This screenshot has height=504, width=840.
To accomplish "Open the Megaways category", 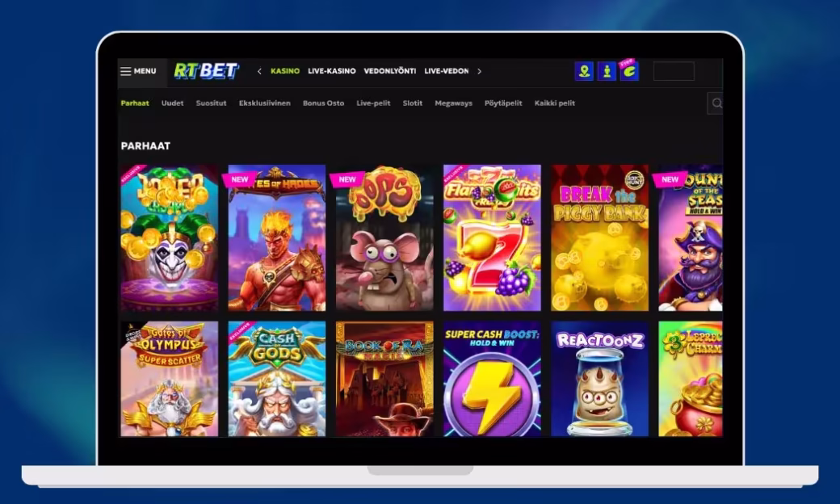I will (x=454, y=103).
